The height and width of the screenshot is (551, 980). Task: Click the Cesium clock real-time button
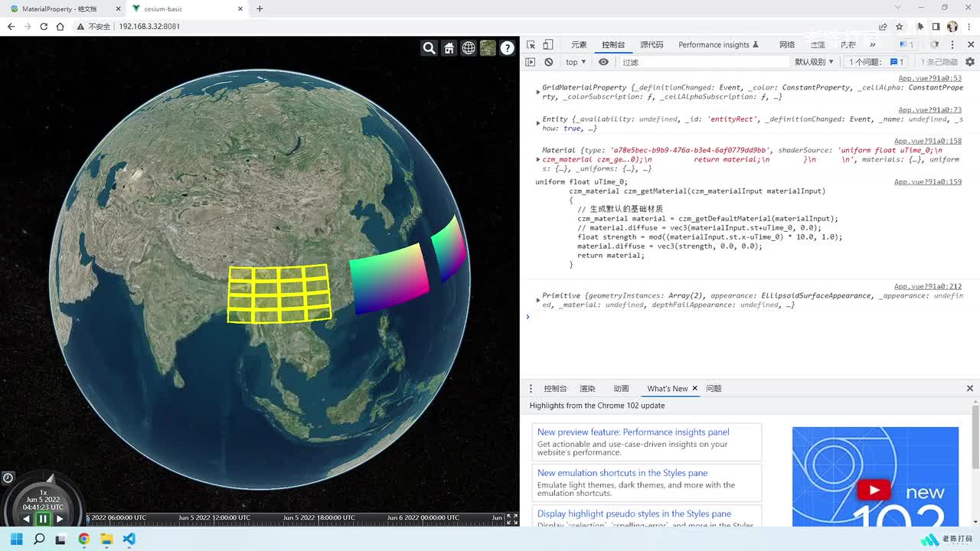[x=8, y=478]
